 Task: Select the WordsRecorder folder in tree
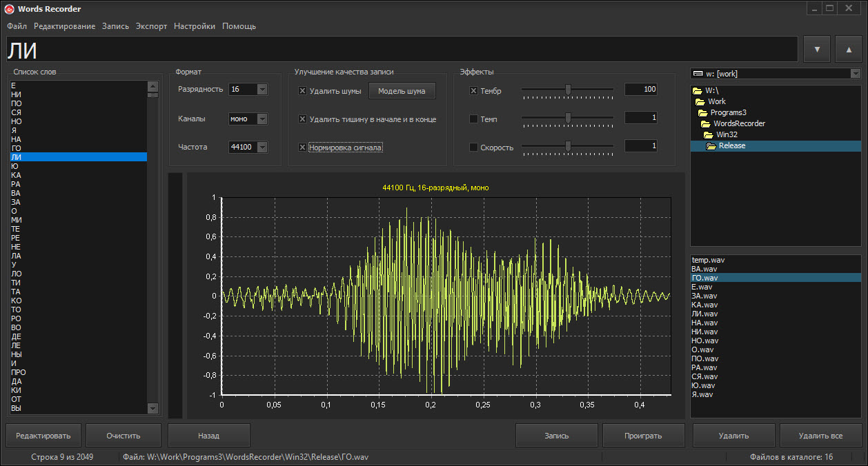[739, 123]
